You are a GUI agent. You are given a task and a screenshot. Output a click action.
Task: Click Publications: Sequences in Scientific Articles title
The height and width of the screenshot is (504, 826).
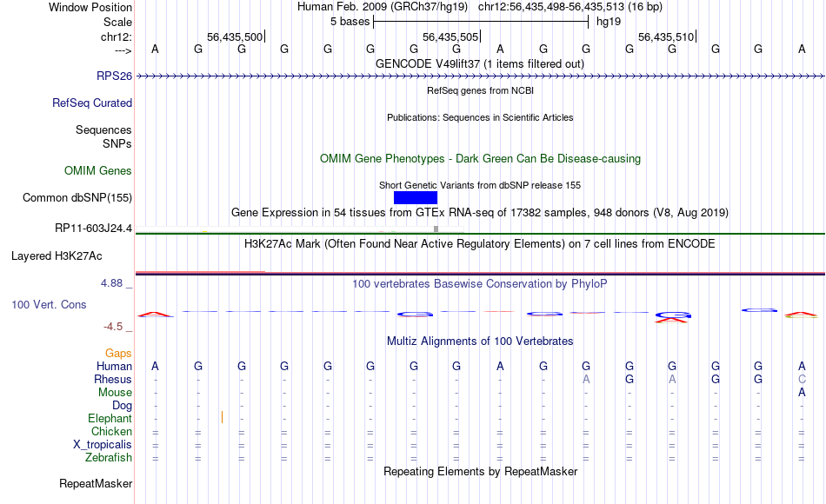[x=480, y=117]
